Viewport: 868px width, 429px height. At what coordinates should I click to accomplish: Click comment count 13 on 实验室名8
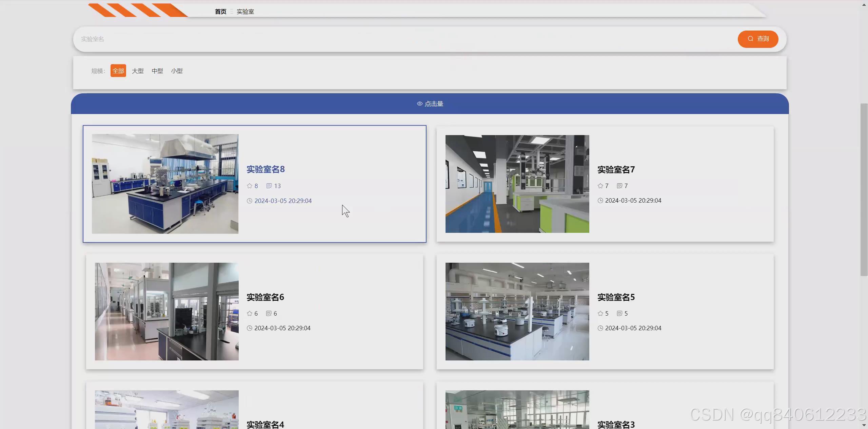[x=277, y=186]
